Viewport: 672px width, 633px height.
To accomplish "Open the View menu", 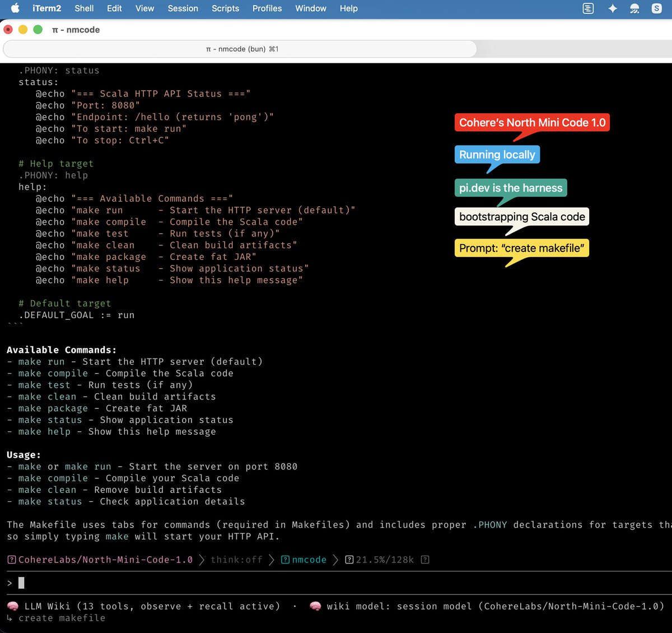I will coord(144,8).
